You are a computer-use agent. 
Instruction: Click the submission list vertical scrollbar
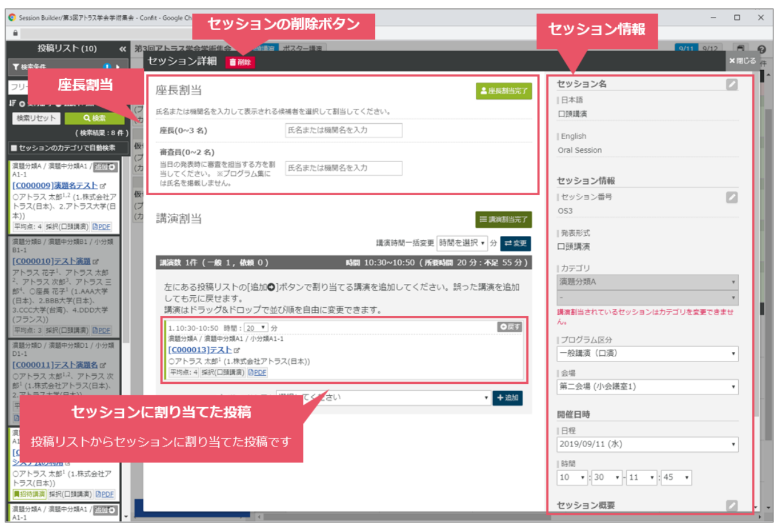coord(126,250)
